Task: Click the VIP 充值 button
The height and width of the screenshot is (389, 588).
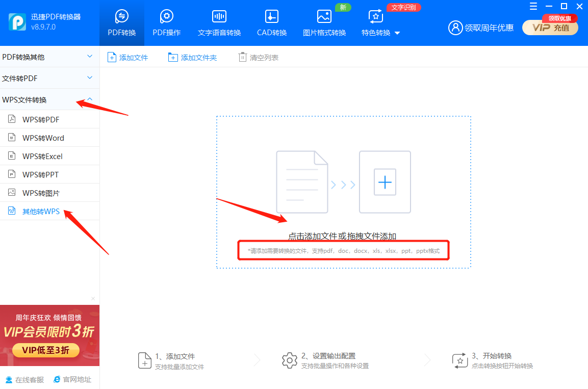Action: [550, 28]
